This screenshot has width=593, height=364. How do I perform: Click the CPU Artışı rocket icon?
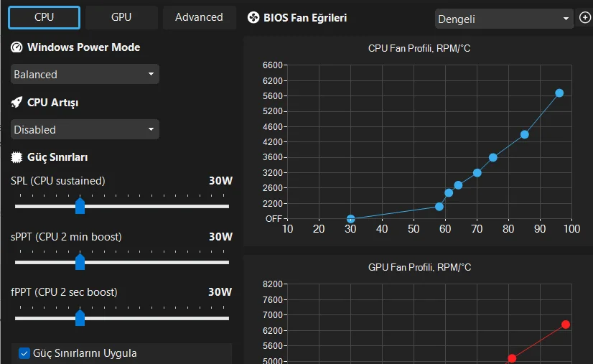(x=17, y=103)
